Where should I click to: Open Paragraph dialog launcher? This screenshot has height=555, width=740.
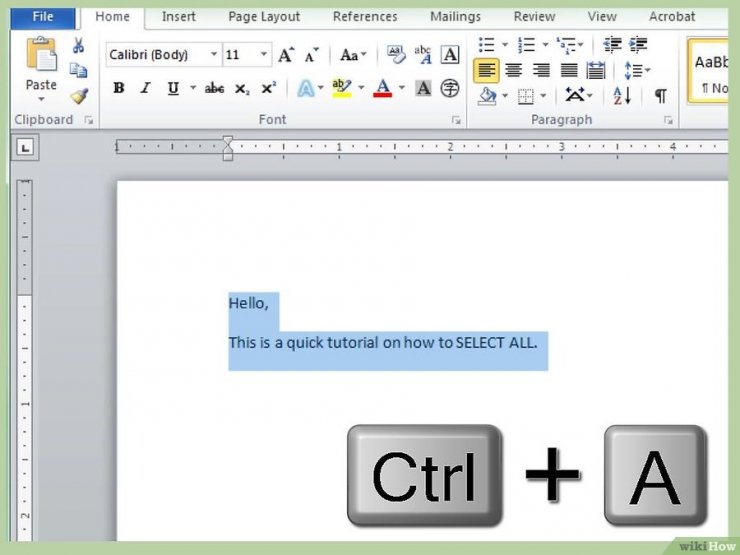(x=668, y=120)
